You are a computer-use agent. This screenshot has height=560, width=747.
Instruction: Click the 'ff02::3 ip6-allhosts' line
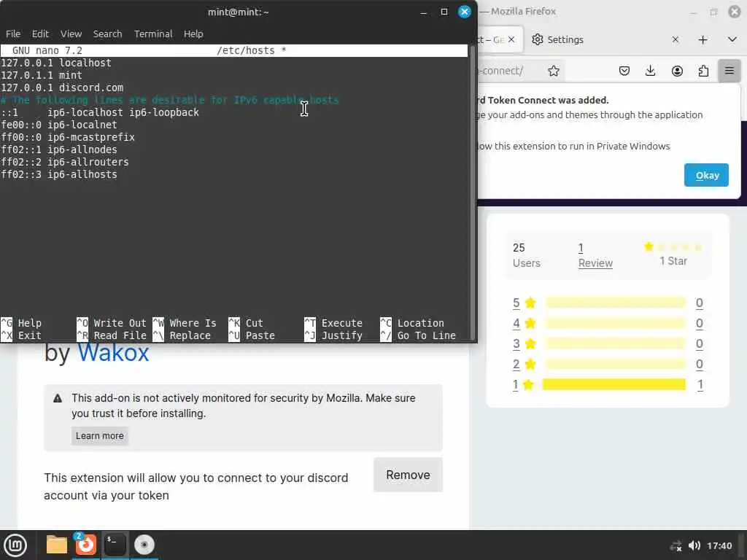[x=59, y=174]
